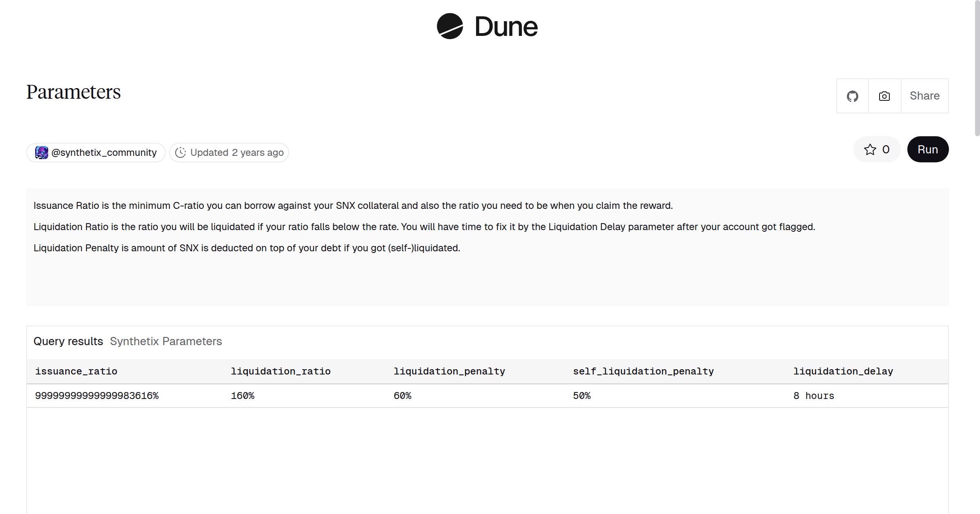Screen dimensions: 980x514
Task: Click the camera screenshot icon
Action: tap(884, 96)
